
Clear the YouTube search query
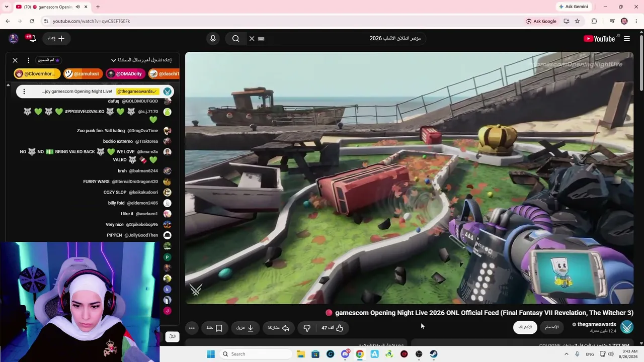[252, 39]
